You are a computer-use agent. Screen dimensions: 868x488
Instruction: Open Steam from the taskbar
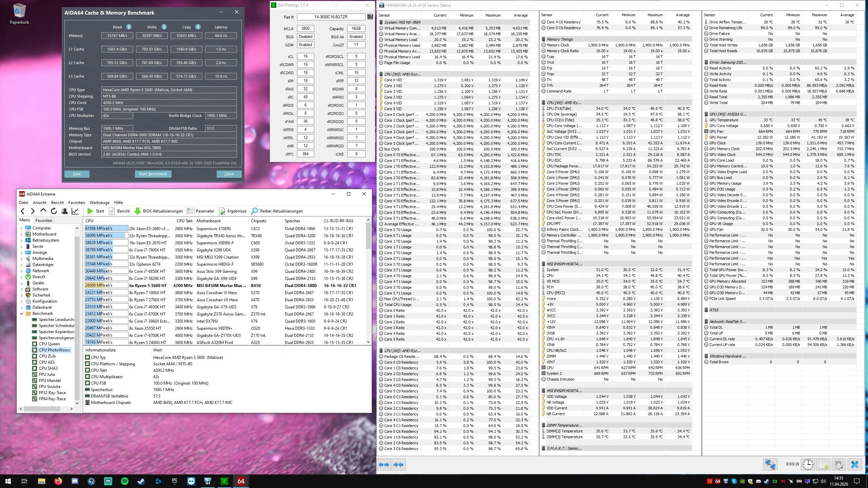[141, 481]
